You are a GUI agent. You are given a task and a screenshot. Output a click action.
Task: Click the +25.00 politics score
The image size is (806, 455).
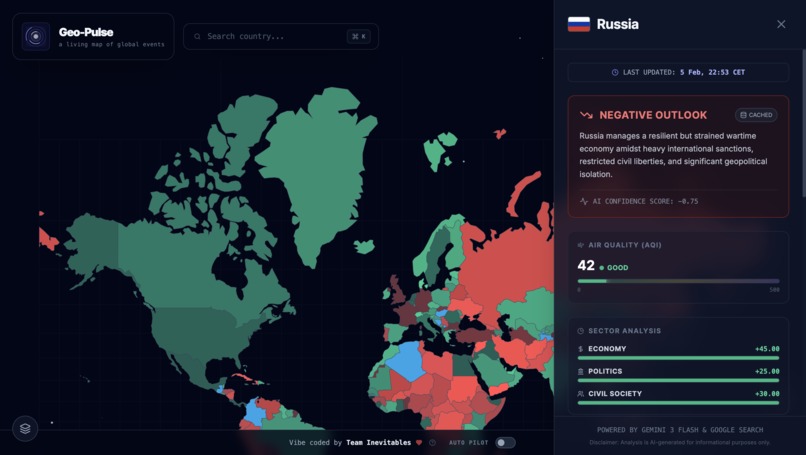(767, 372)
